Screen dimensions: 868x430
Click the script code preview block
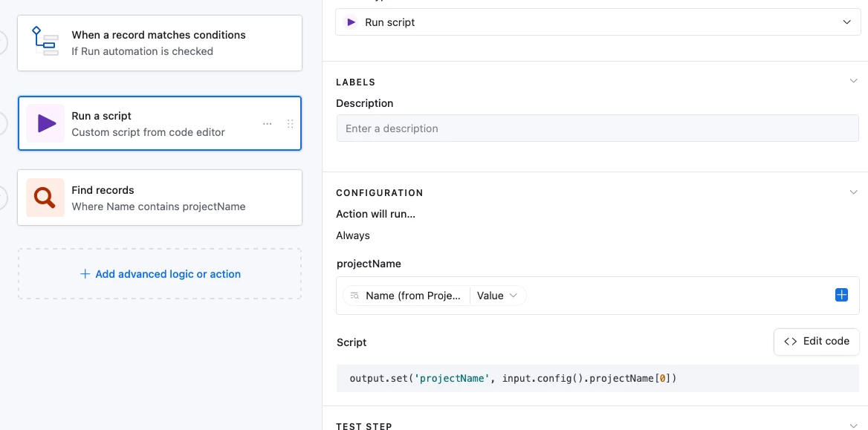597,379
